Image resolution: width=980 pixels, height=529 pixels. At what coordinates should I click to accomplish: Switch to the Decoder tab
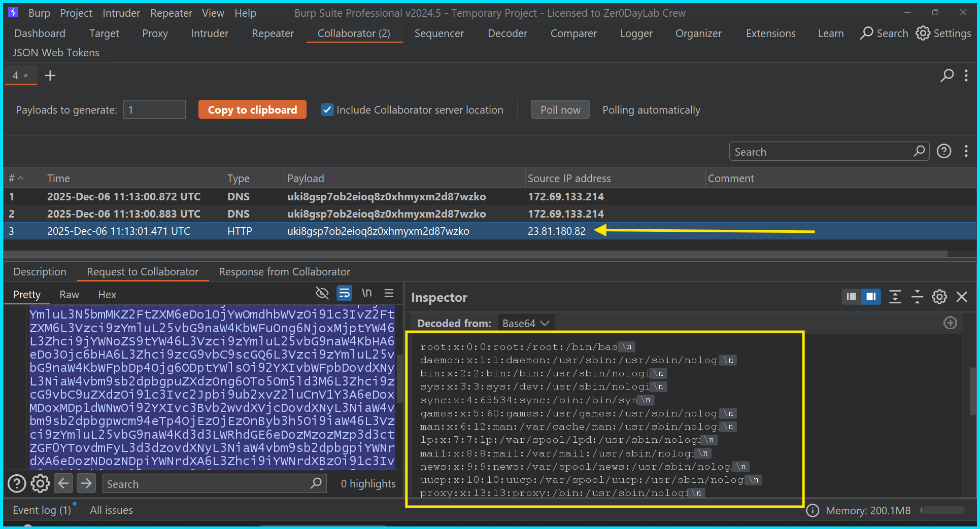click(508, 33)
